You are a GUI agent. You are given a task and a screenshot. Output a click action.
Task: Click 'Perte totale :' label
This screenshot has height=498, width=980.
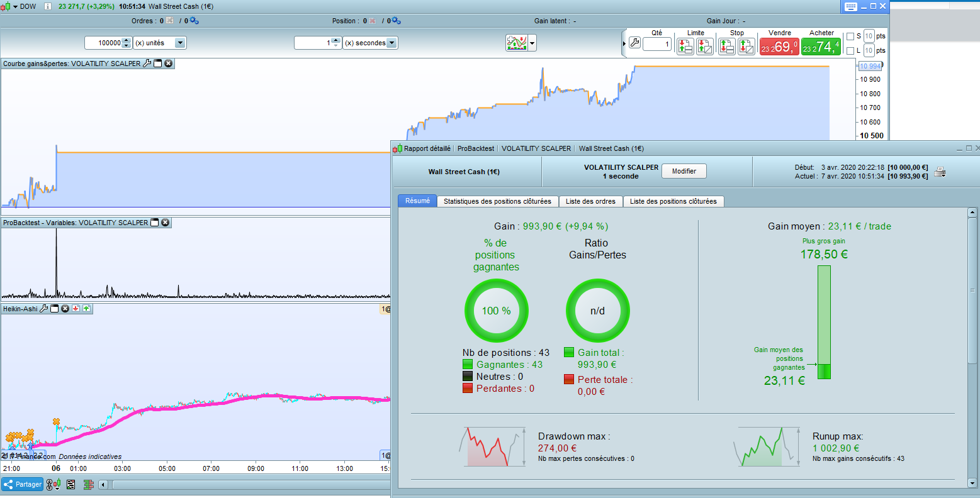[605, 380]
